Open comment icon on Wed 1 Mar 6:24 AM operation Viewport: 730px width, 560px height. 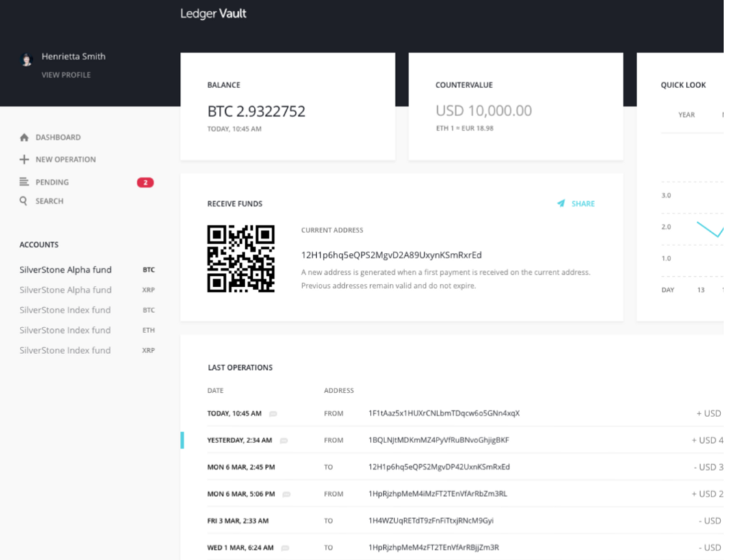click(285, 548)
